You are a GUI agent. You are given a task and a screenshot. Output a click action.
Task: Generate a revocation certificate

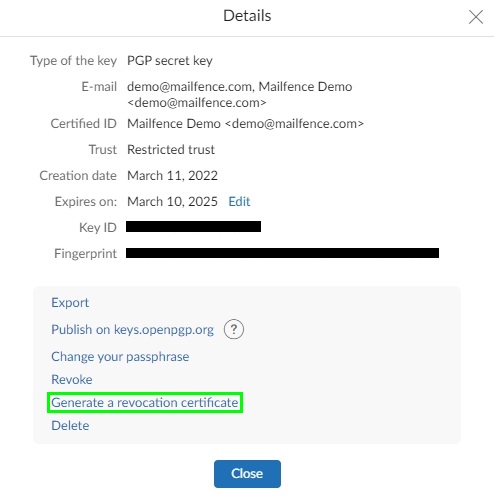[145, 403]
